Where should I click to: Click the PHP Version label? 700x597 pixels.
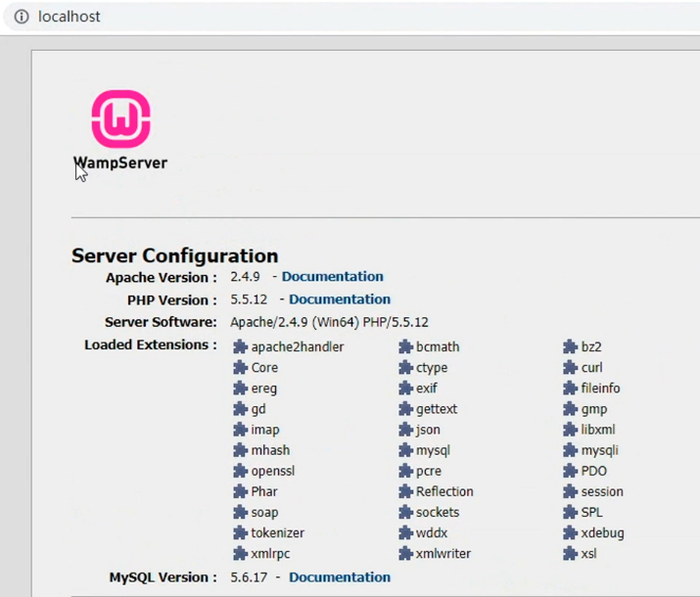[x=172, y=300]
